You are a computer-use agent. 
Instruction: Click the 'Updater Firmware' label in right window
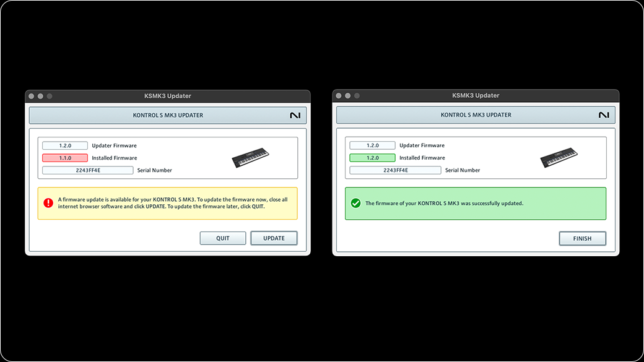tap(422, 145)
